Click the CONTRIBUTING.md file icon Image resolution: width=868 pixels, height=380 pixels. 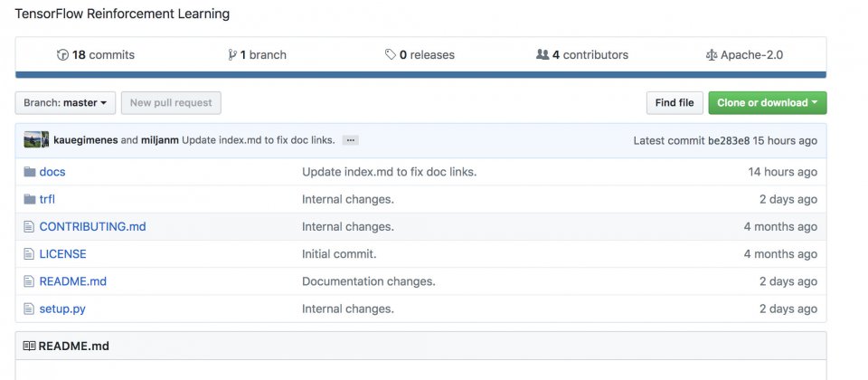point(29,226)
